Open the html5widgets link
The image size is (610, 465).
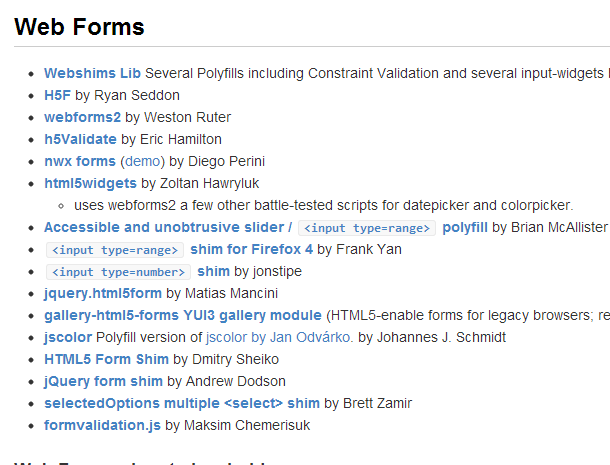tap(90, 183)
